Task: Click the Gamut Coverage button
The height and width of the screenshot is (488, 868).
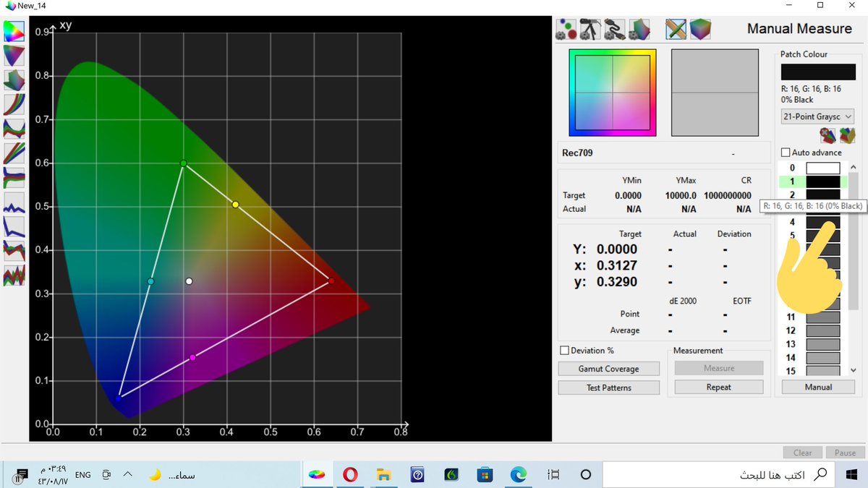Action: coord(608,369)
